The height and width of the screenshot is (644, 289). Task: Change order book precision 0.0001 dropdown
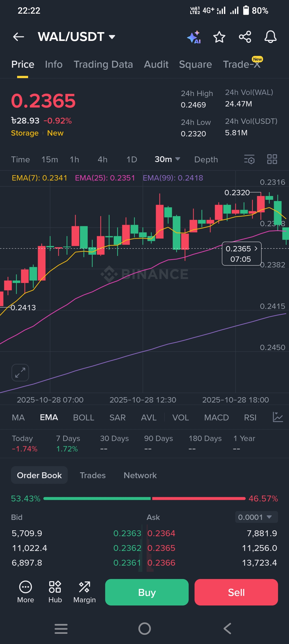[256, 517]
